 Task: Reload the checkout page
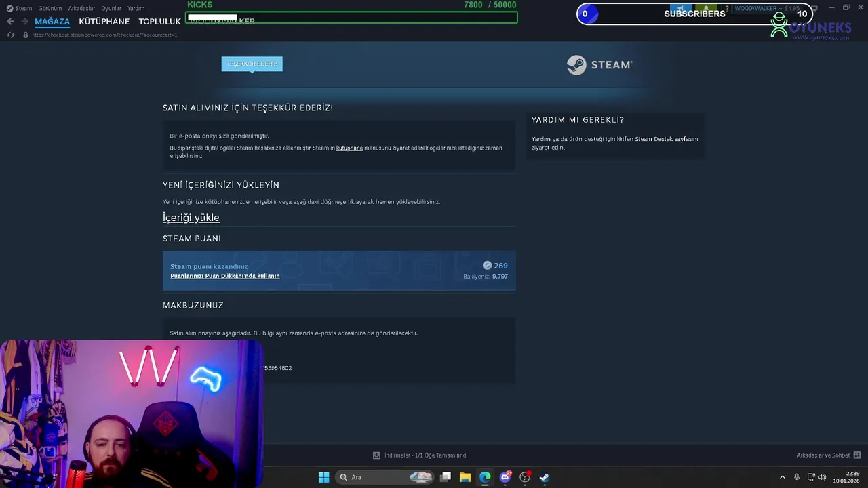[x=11, y=35]
